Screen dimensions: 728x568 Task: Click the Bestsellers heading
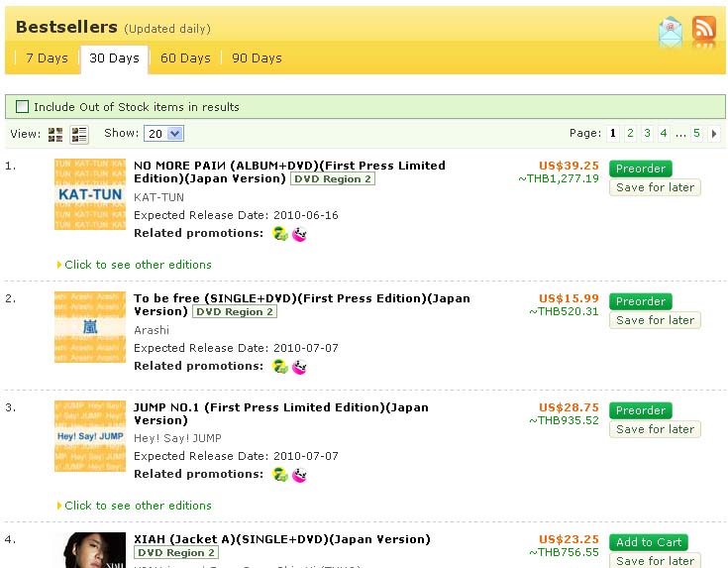[x=66, y=27]
